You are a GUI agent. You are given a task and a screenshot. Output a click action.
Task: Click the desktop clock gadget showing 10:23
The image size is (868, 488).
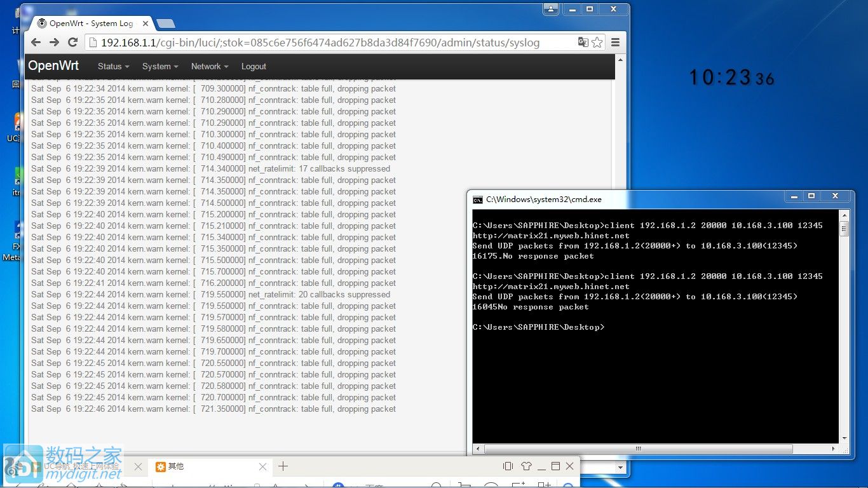coord(731,78)
